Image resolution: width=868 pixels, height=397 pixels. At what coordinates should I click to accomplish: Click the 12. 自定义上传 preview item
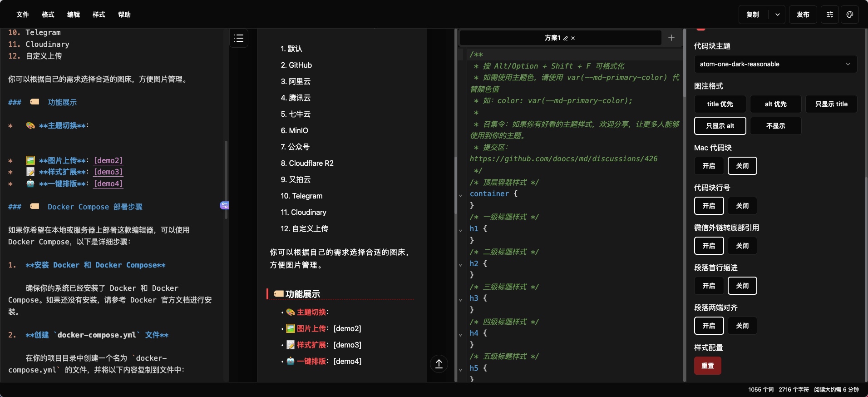[x=305, y=228]
